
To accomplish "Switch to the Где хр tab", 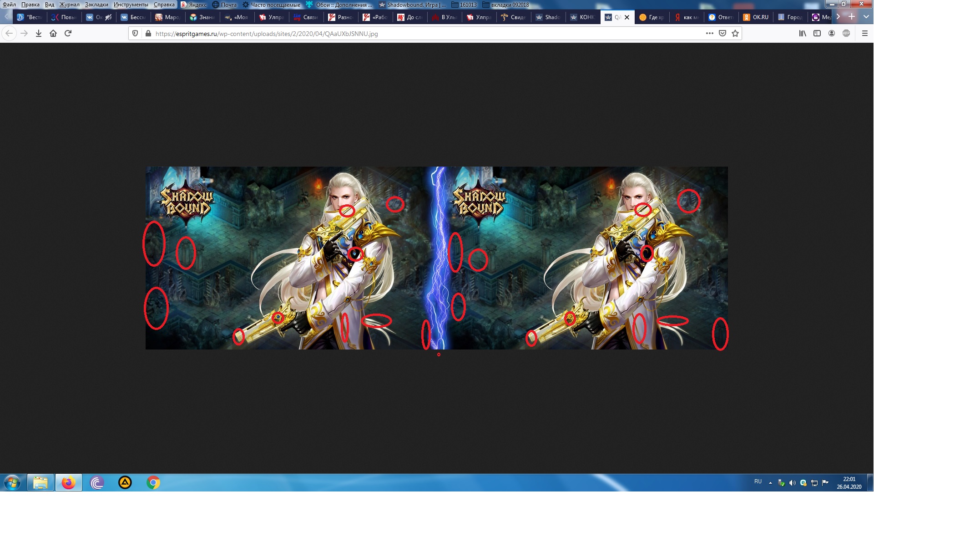I will point(652,17).
